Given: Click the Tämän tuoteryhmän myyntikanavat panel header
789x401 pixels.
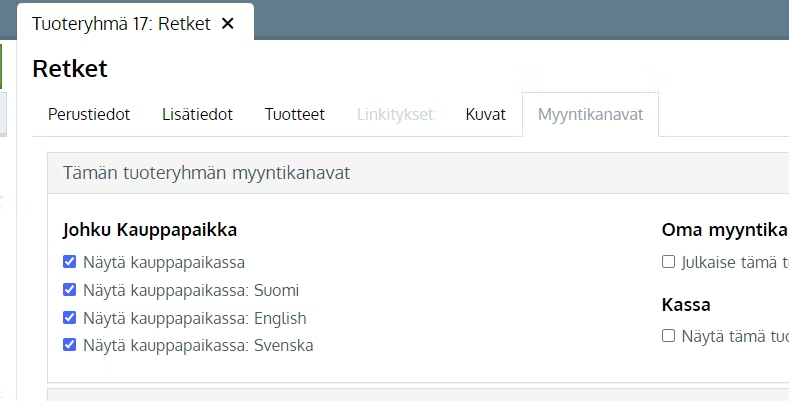Looking at the screenshot, I should (418, 173).
